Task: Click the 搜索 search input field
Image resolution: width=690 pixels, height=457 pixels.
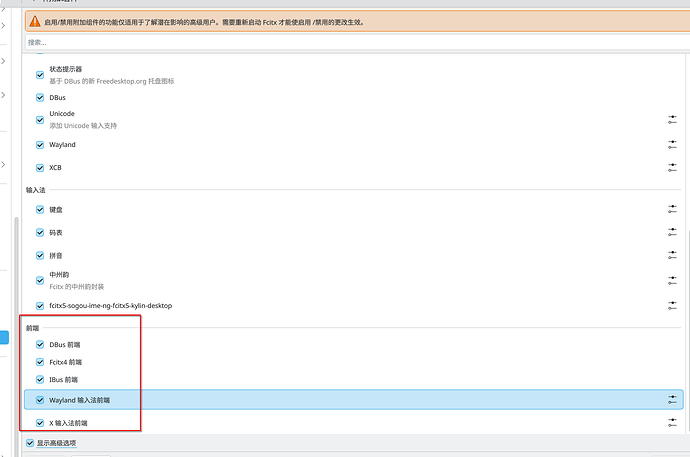Action: pos(350,42)
